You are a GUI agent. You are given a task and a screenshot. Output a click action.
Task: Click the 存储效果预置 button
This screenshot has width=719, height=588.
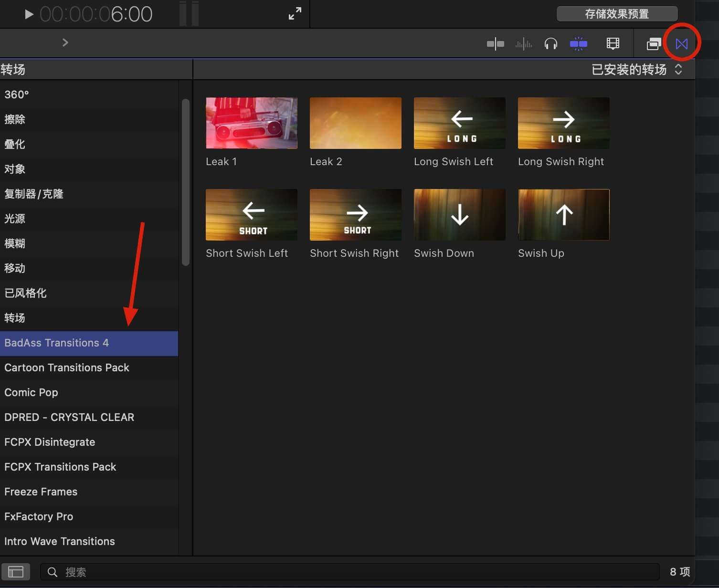[616, 14]
